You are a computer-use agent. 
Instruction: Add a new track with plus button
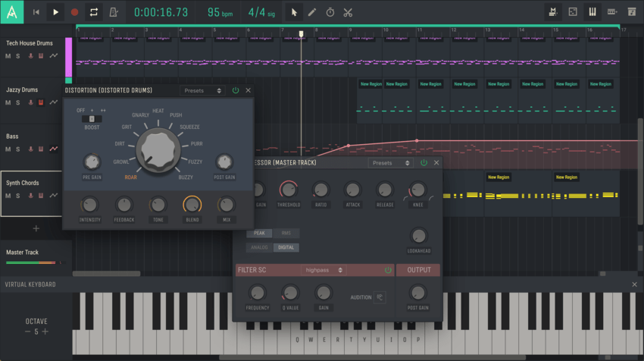point(36,228)
